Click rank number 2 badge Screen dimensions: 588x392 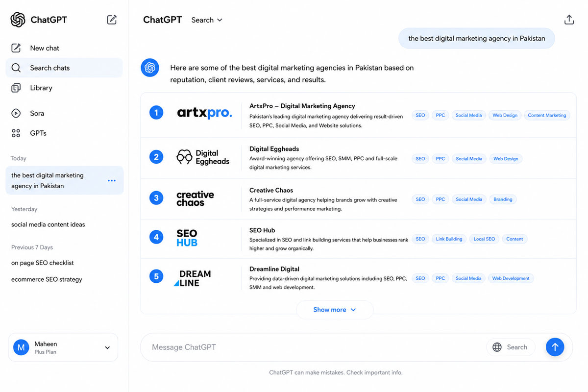coord(156,157)
